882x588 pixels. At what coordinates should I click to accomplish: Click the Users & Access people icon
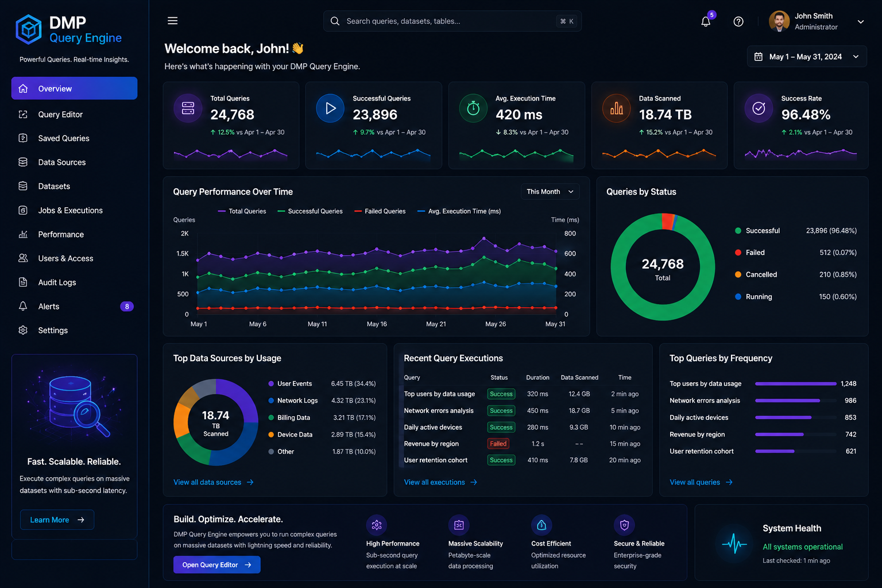point(23,258)
